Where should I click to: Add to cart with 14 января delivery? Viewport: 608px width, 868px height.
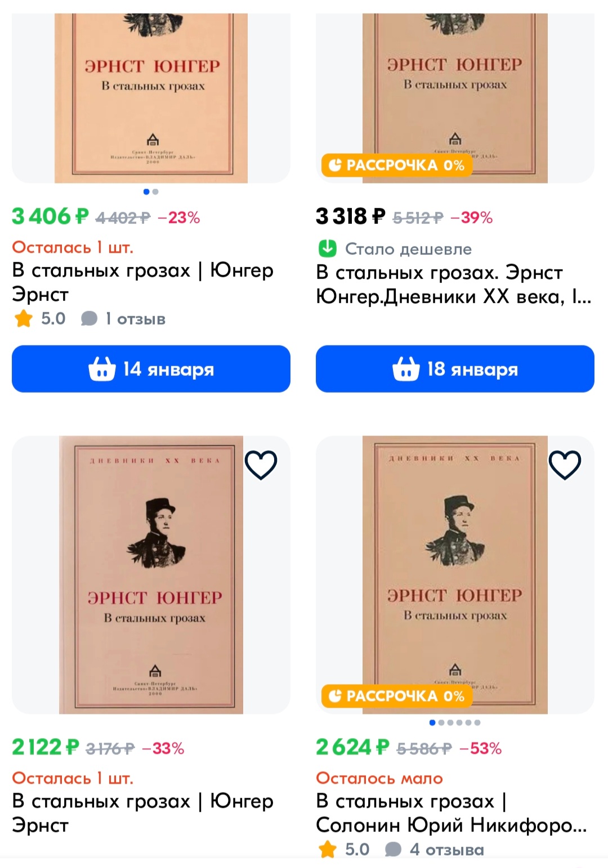151,369
